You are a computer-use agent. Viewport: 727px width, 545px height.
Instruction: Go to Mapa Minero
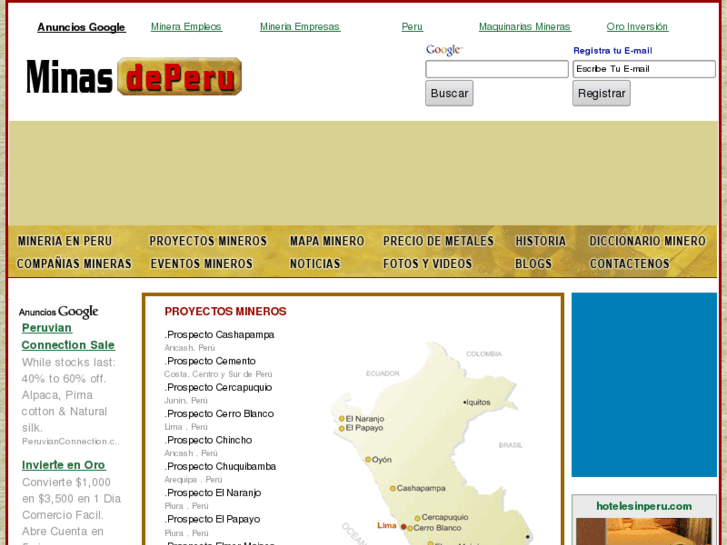coord(327,241)
